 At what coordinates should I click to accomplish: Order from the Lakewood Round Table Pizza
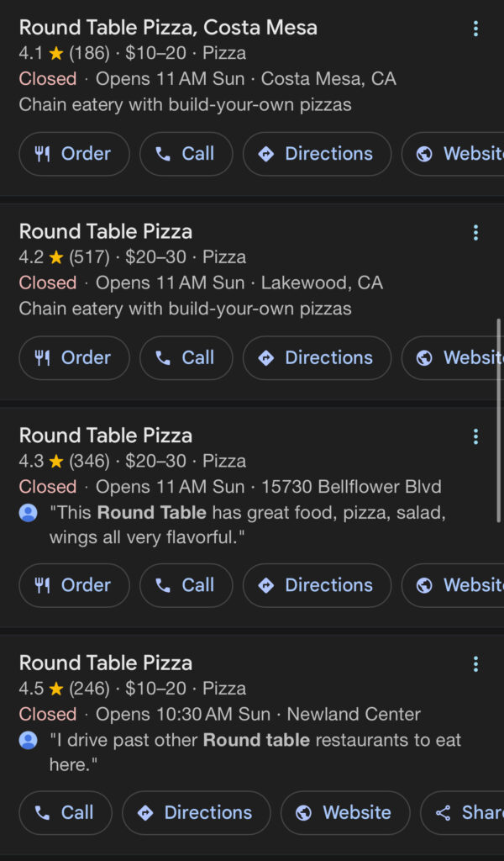point(74,358)
